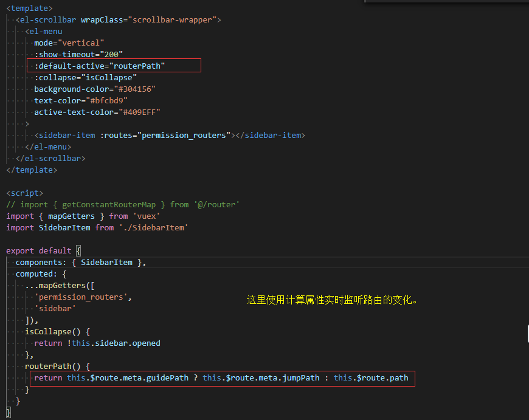Click this.$route.path at the end of return
529x420 pixels.
[371, 378]
